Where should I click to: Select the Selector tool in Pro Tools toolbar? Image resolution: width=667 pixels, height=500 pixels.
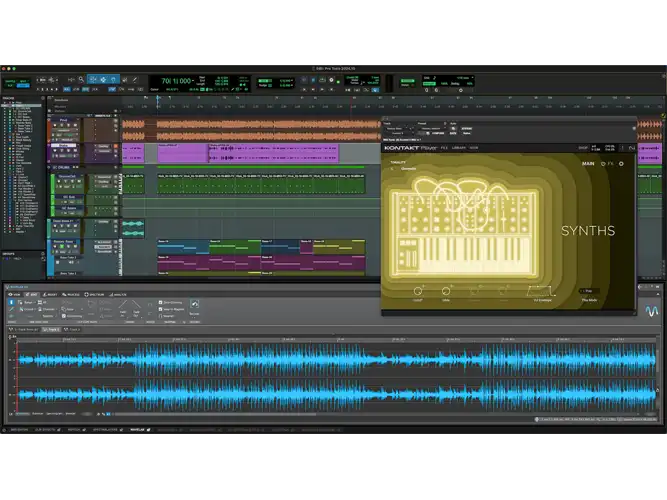(103, 80)
